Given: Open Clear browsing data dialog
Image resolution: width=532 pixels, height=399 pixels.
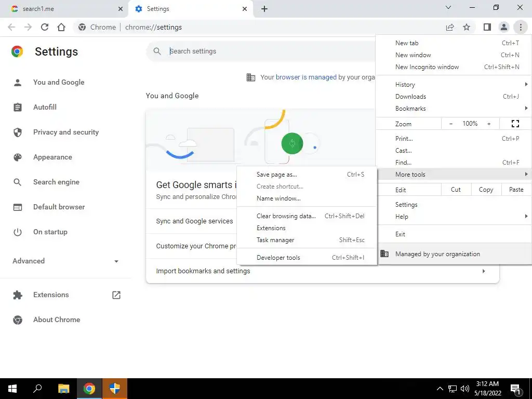Looking at the screenshot, I should point(307,216).
